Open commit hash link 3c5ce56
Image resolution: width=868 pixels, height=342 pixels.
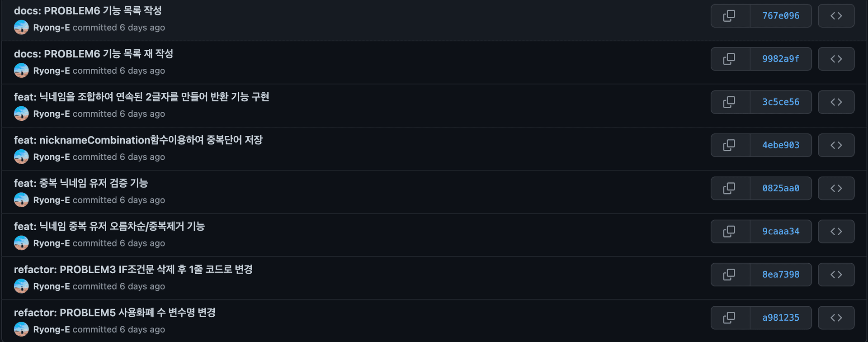click(x=780, y=102)
